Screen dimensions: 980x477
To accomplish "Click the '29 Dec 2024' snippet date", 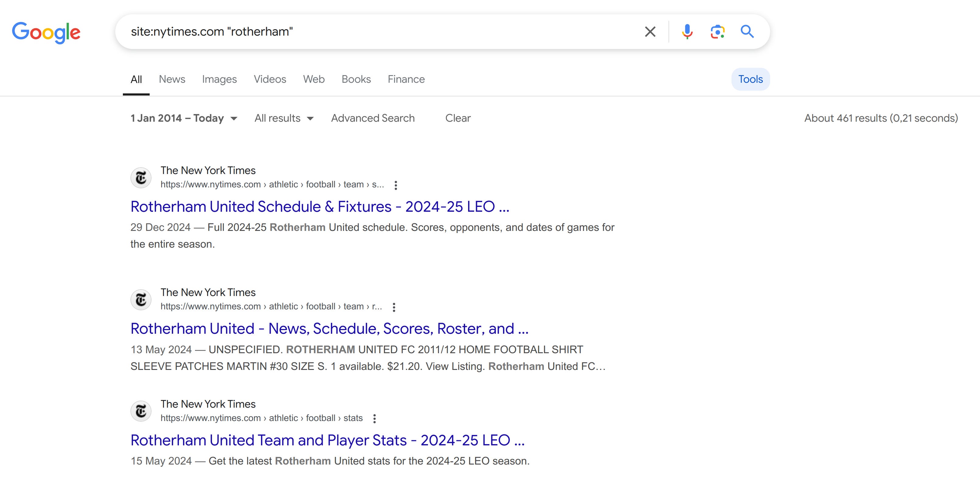I will (160, 228).
